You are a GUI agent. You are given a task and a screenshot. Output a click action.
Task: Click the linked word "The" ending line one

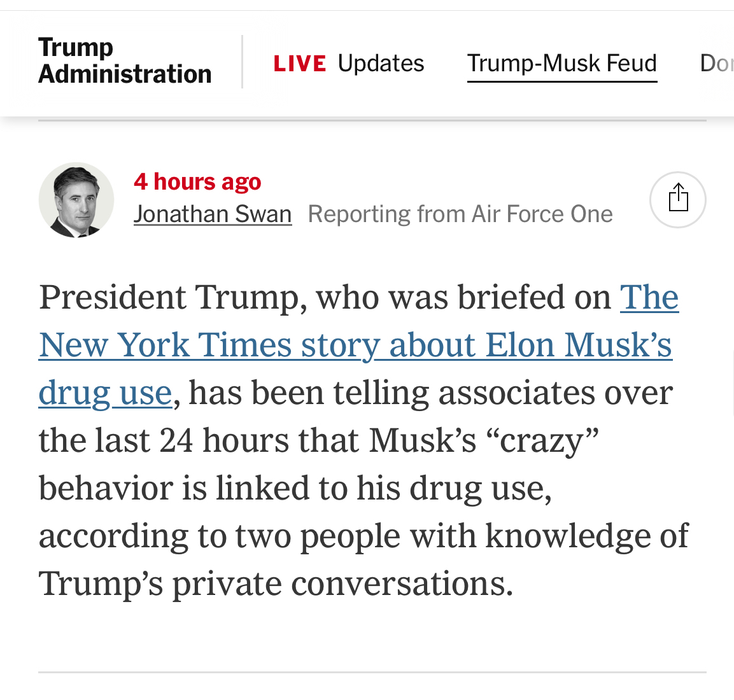pos(649,297)
